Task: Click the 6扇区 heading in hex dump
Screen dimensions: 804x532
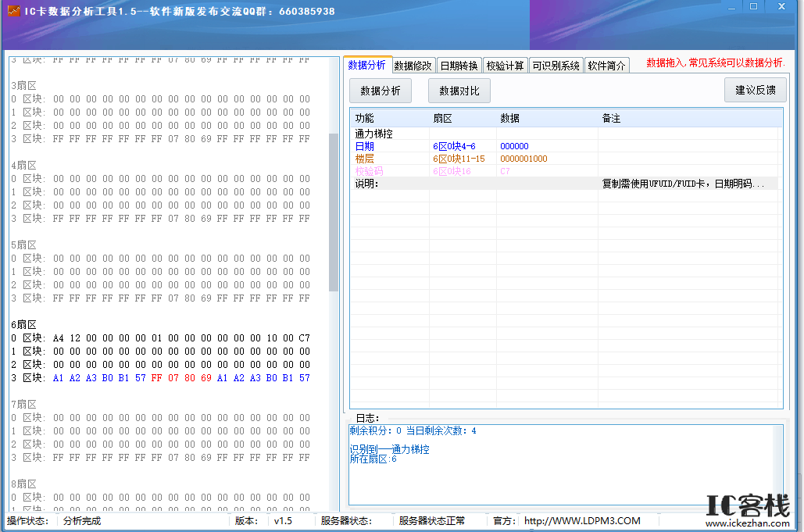Action: (x=24, y=324)
